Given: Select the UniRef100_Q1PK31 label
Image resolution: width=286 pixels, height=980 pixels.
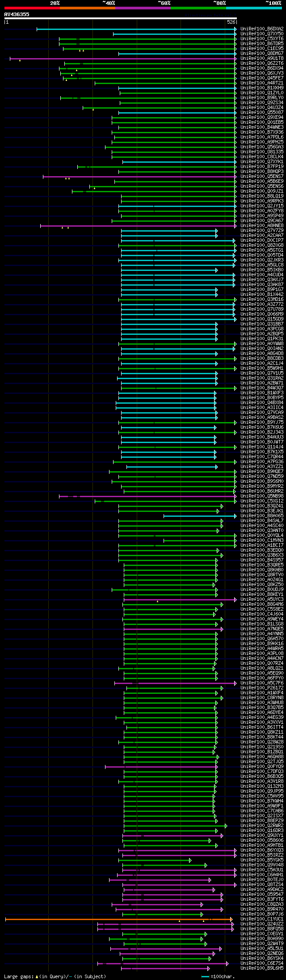Looking at the screenshot, I should click(262, 339).
